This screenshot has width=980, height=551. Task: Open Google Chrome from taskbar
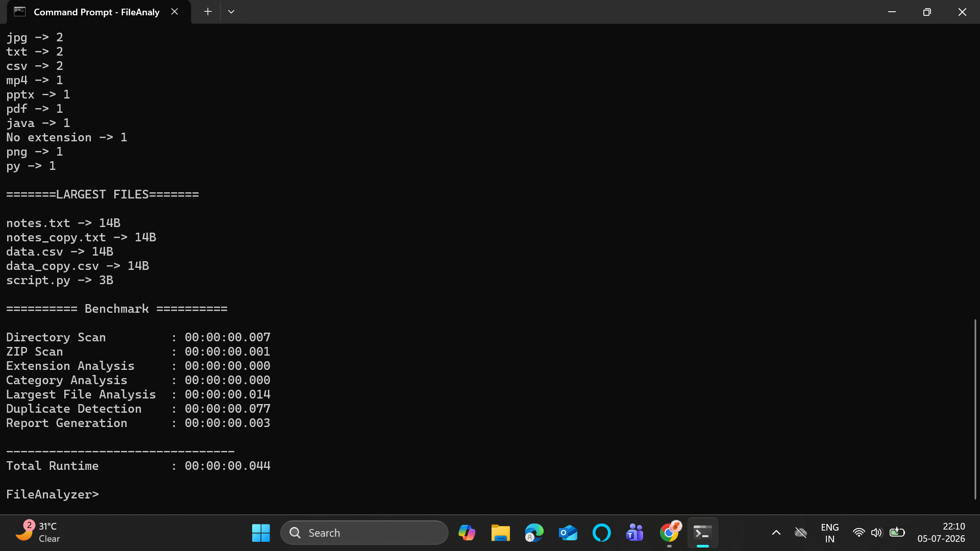pyautogui.click(x=669, y=533)
